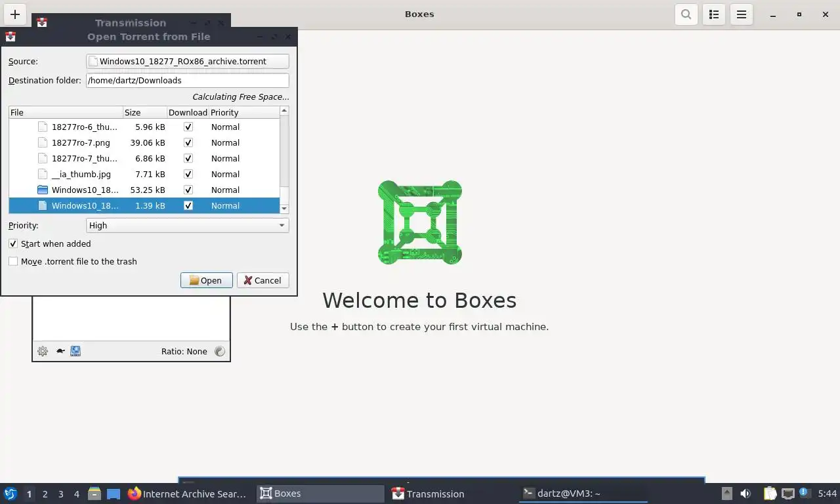This screenshot has width=840, height=504.
Task: Open the Boxes hamburger menu
Action: point(742,14)
